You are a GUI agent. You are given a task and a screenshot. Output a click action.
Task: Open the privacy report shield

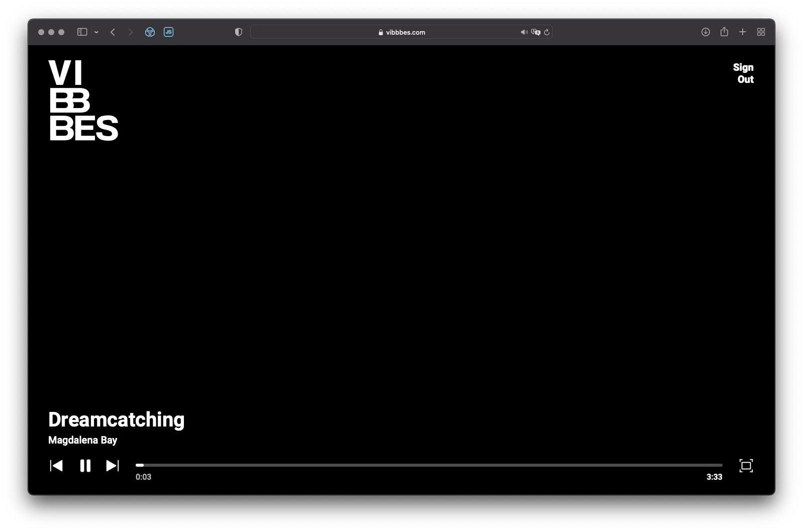(239, 32)
